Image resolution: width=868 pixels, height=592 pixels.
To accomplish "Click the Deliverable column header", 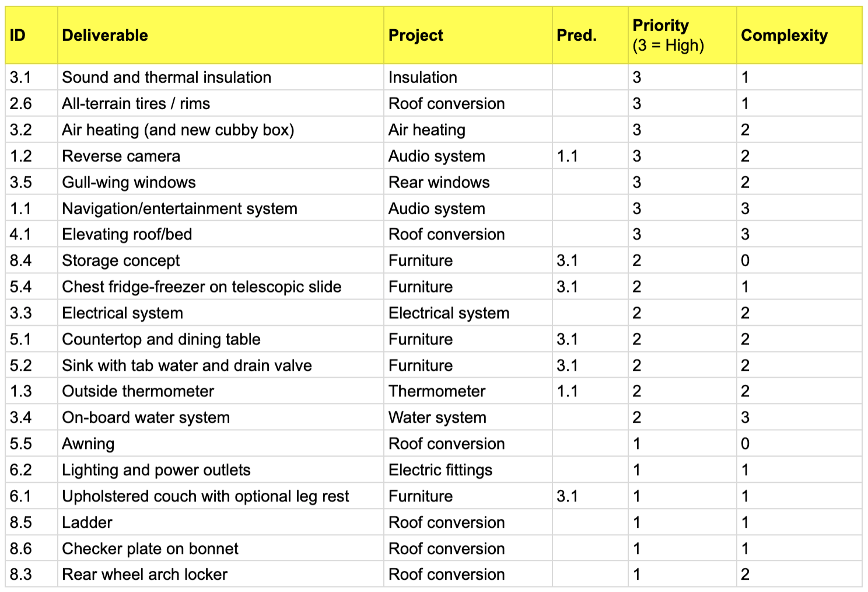I will (x=105, y=36).
